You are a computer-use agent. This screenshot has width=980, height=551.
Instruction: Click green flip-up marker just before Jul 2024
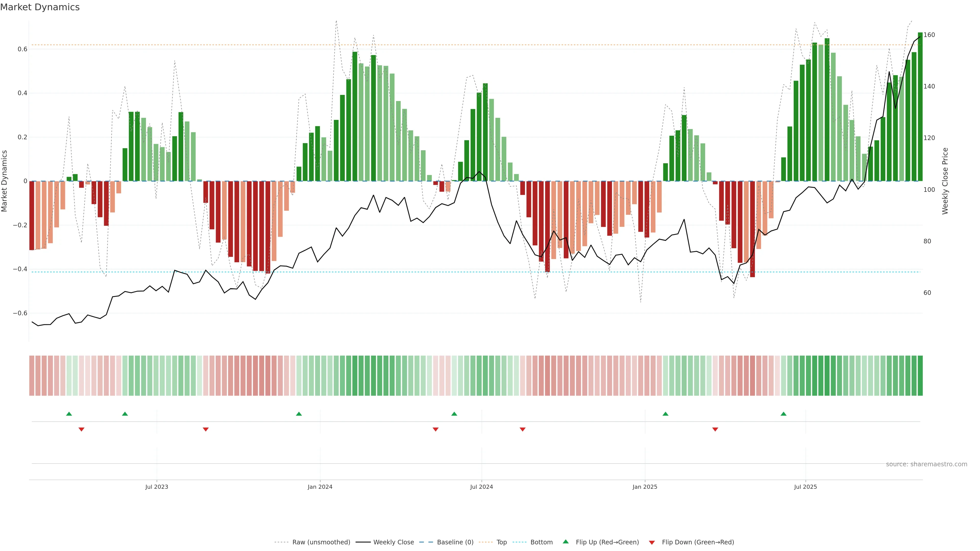pos(454,414)
